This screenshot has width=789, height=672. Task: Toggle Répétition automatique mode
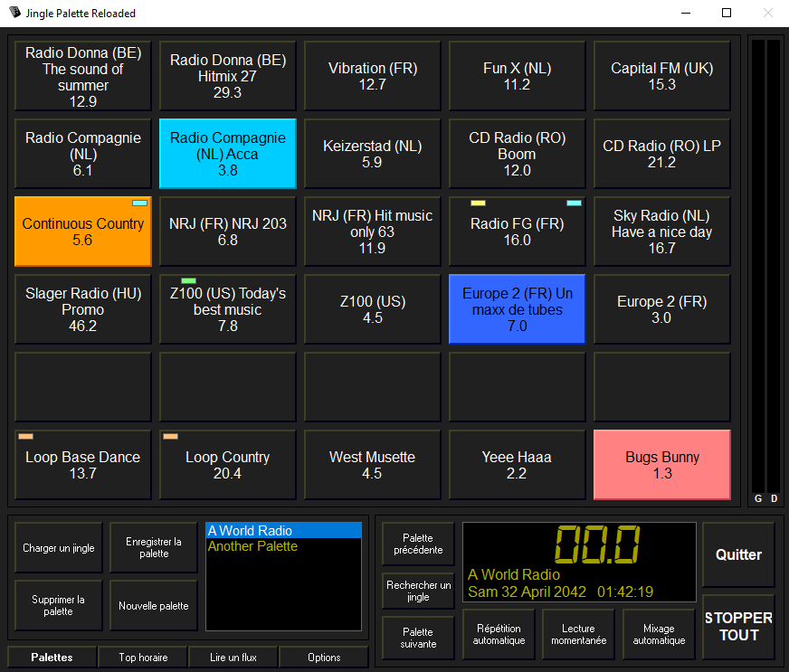coord(499,634)
